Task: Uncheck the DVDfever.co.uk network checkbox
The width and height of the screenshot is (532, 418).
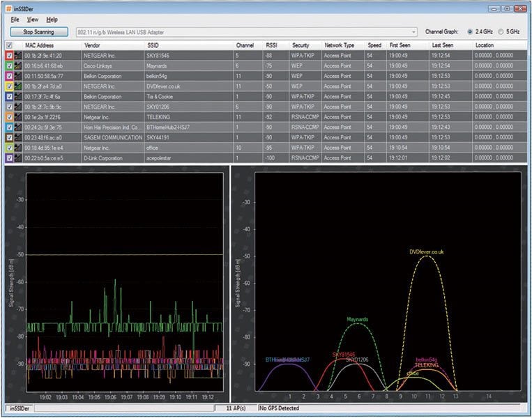Action: 10,86
